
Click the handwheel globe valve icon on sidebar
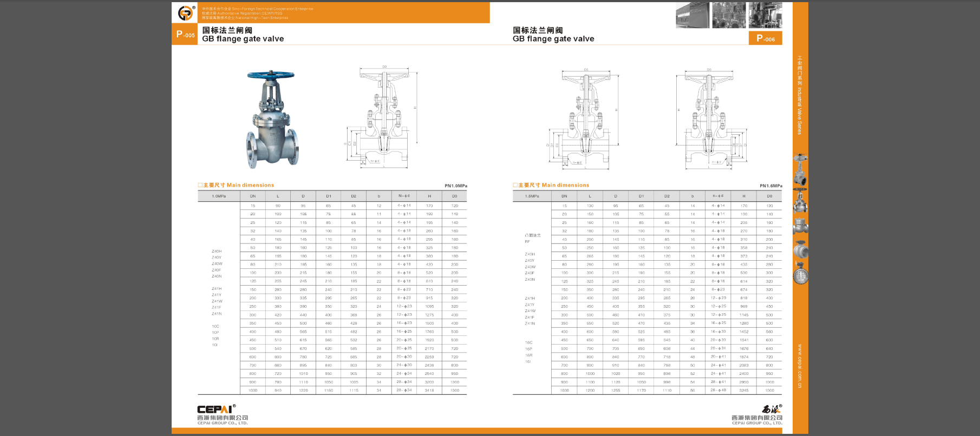800,201
